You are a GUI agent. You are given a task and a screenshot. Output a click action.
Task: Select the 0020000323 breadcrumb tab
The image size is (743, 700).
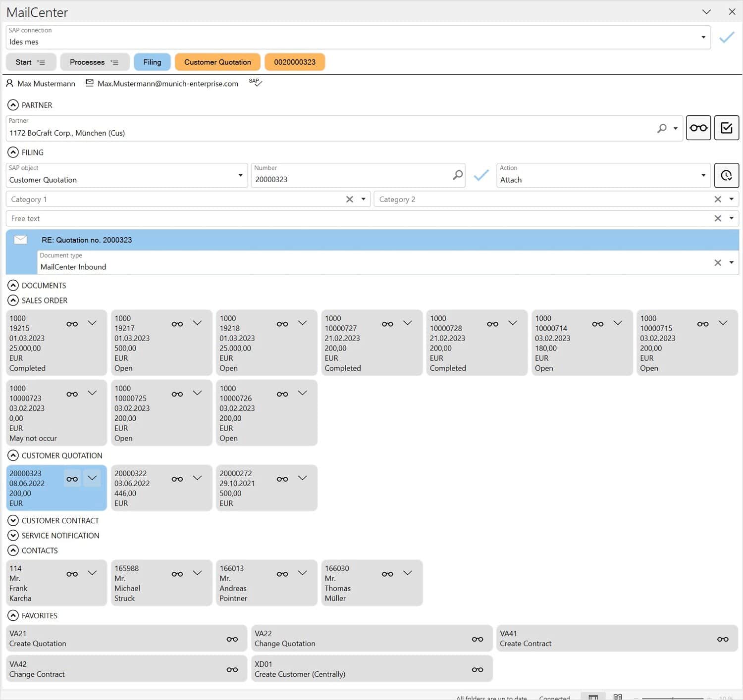295,62
